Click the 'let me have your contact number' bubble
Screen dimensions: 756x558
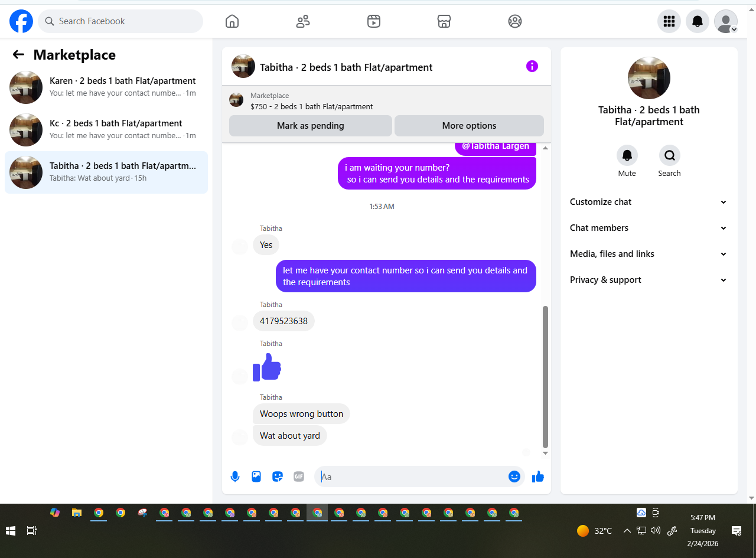pyautogui.click(x=406, y=276)
